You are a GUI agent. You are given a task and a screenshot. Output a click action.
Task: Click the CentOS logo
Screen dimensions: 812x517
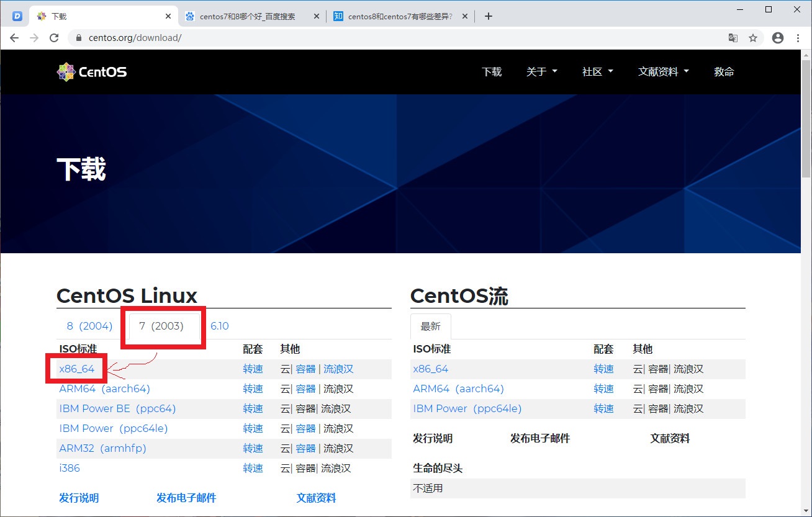tap(92, 72)
